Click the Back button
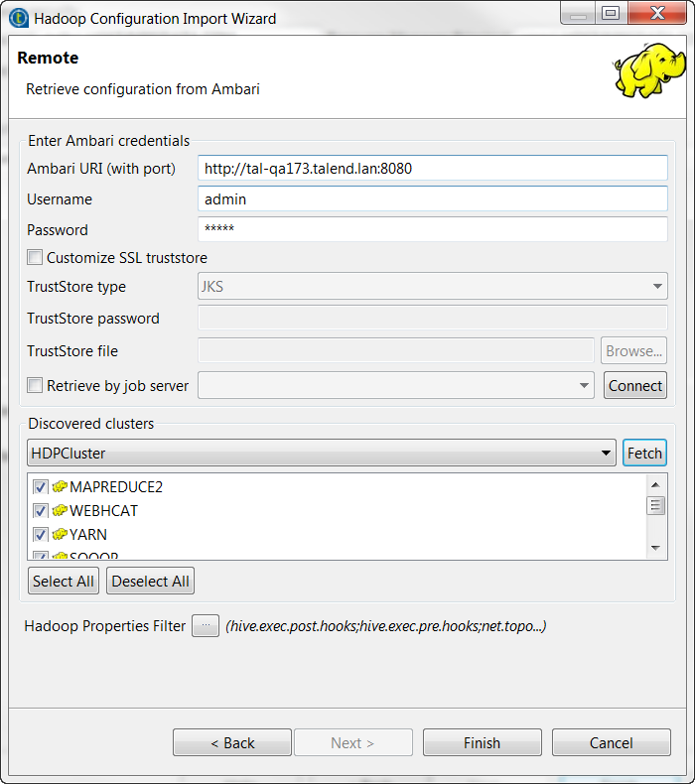This screenshot has height=784, width=695. (x=232, y=742)
